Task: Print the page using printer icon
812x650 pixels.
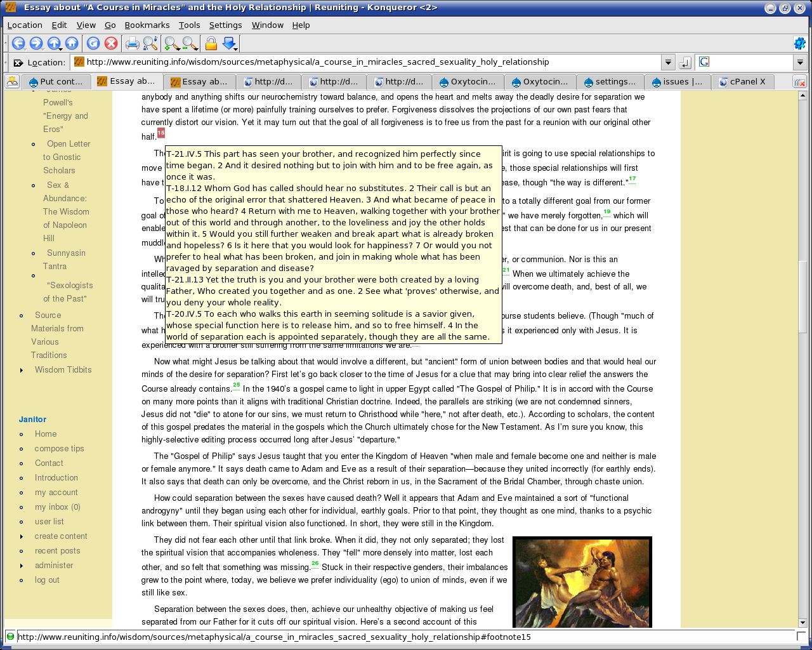Action: [x=132, y=43]
